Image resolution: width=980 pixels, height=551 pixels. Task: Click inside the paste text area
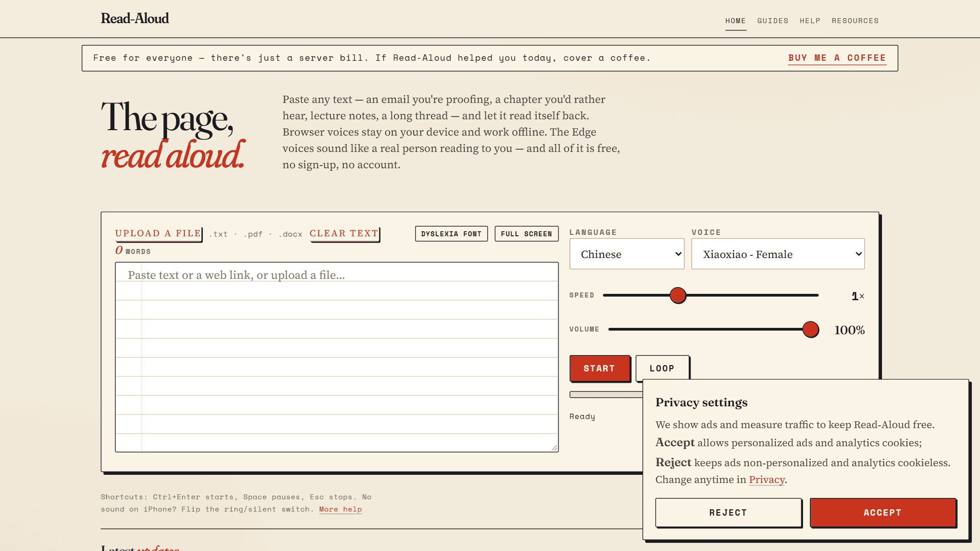pyautogui.click(x=337, y=357)
